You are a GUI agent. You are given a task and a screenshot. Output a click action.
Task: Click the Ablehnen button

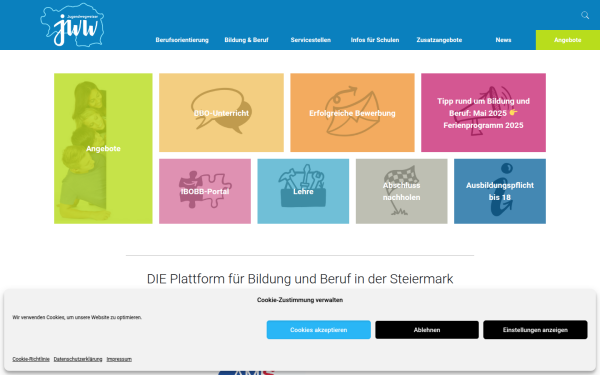tap(427, 330)
